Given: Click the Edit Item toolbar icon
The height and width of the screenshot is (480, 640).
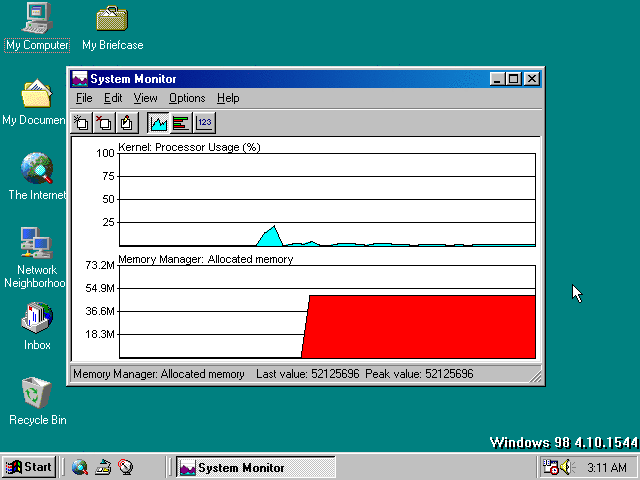Looking at the screenshot, I should pos(127,122).
